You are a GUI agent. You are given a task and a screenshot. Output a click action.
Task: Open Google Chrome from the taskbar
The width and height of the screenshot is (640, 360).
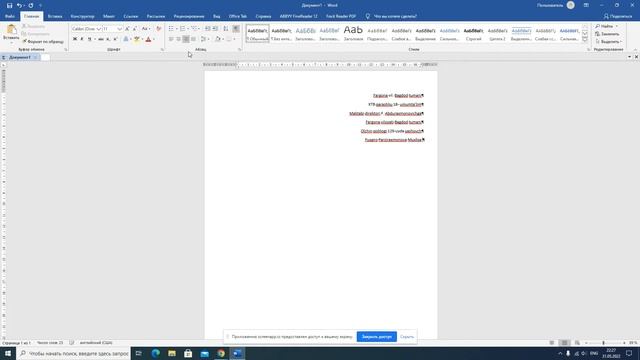221,353
